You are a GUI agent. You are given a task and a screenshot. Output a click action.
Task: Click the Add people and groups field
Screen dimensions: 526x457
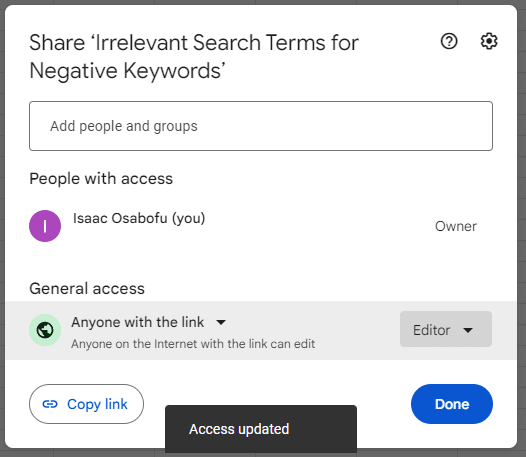coord(261,126)
